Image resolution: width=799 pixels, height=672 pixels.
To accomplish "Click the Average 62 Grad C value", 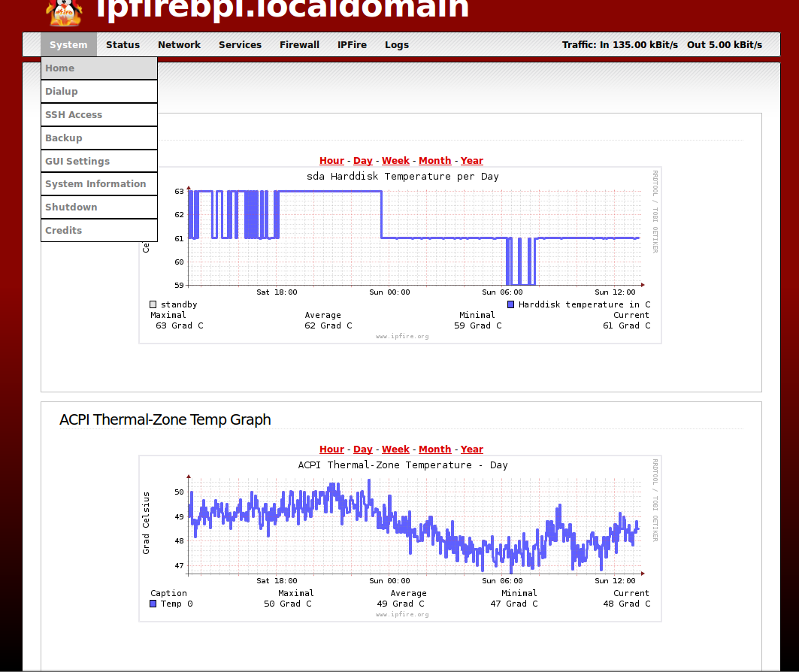I will point(328,325).
